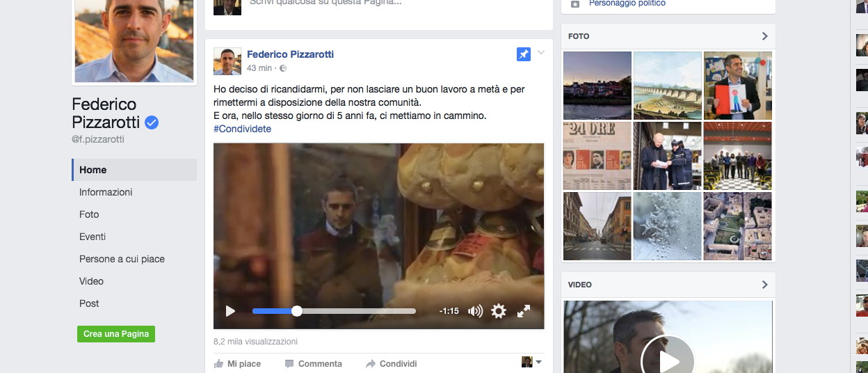Screen dimensions: 868x373
Task: Open Post in the sidebar menu
Action: (x=89, y=303)
